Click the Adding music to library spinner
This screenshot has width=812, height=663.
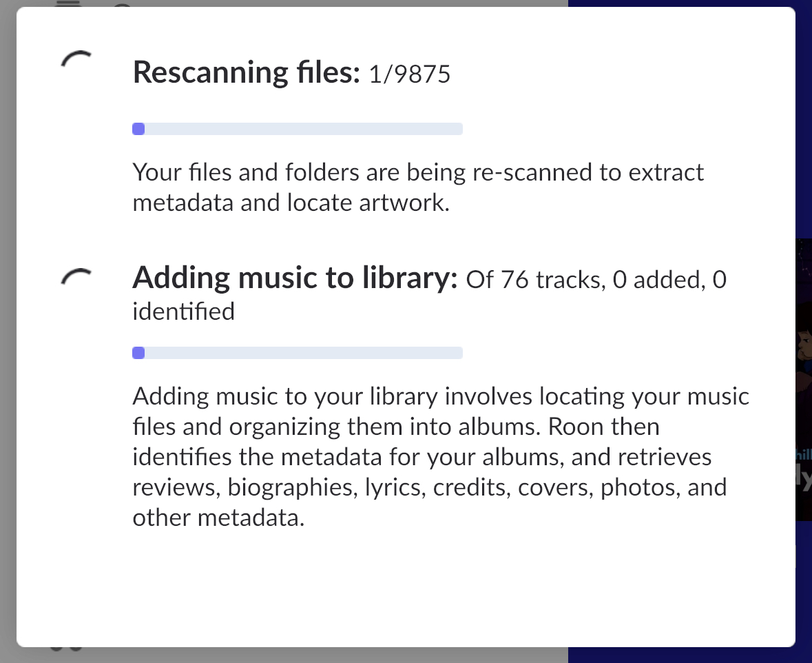tap(76, 277)
